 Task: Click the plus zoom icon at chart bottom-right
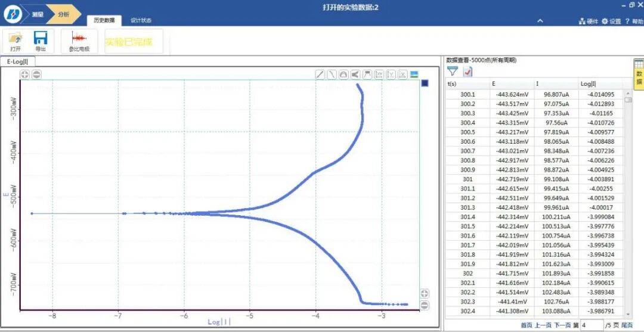425,293
